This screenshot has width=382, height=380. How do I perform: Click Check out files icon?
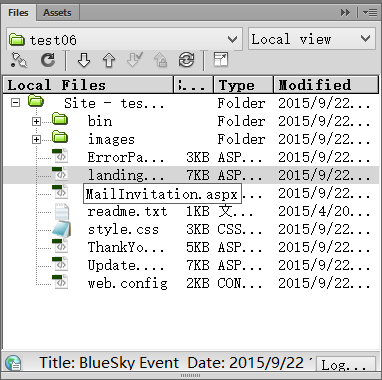[135, 60]
